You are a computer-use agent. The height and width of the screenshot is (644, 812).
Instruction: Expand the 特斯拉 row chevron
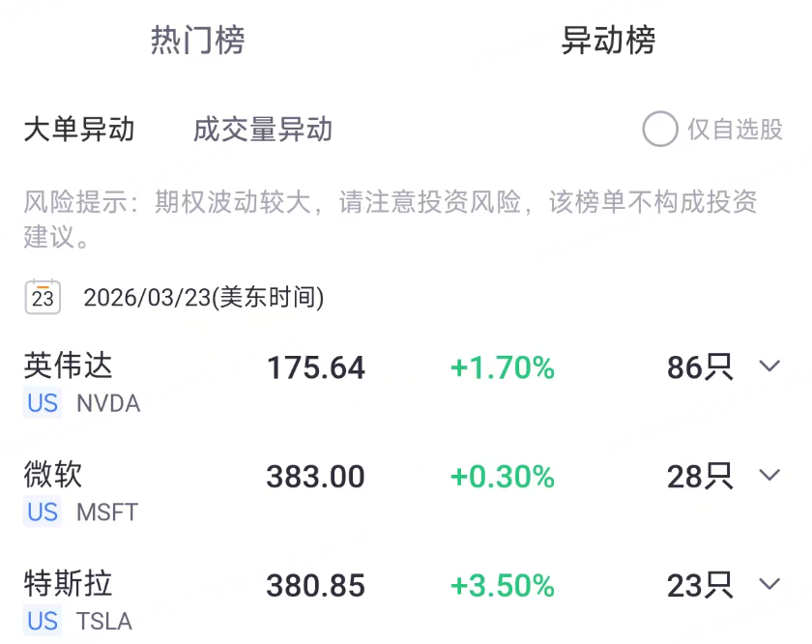click(x=769, y=585)
